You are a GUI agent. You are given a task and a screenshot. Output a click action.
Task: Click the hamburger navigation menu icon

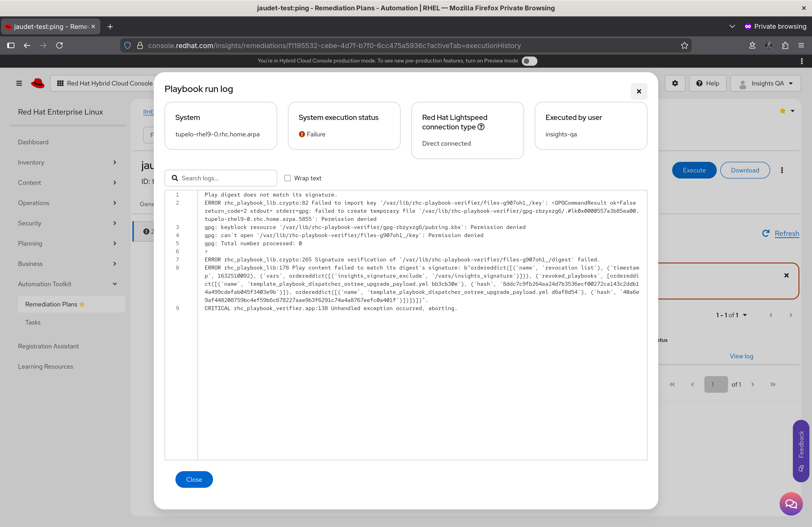pos(19,83)
